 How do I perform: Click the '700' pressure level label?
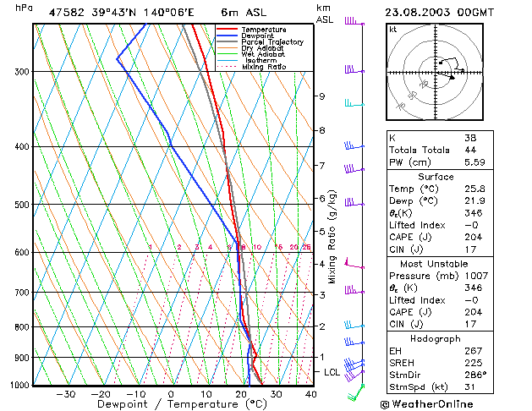pos(22,293)
